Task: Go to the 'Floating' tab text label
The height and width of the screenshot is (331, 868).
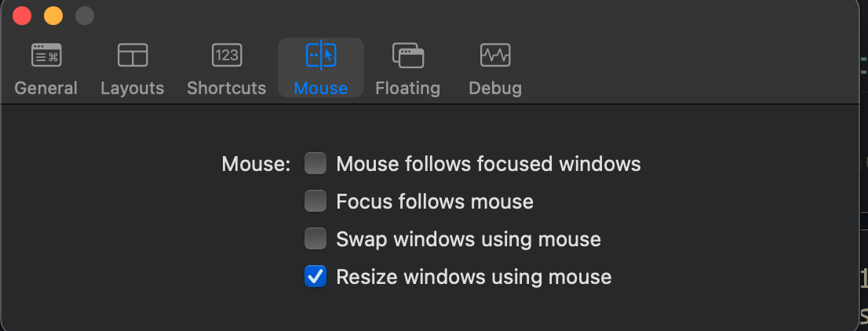Action: pyautogui.click(x=408, y=88)
